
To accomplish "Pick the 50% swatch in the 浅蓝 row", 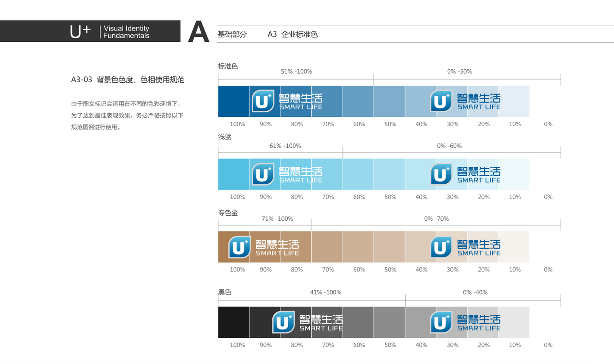I will click(x=389, y=174).
